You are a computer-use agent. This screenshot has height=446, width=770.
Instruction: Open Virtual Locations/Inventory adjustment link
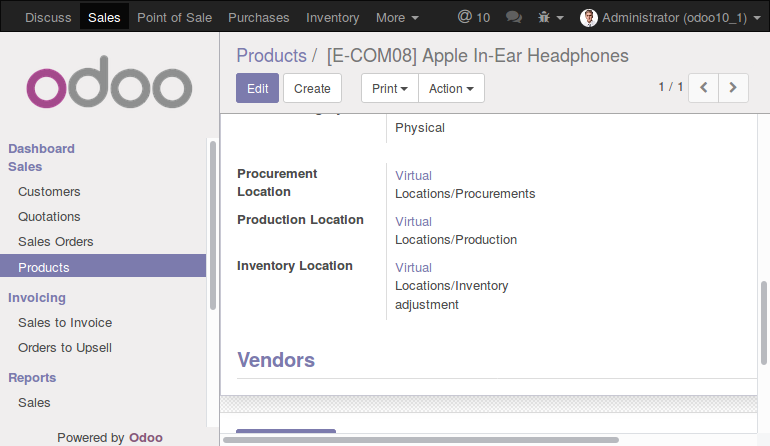click(451, 286)
